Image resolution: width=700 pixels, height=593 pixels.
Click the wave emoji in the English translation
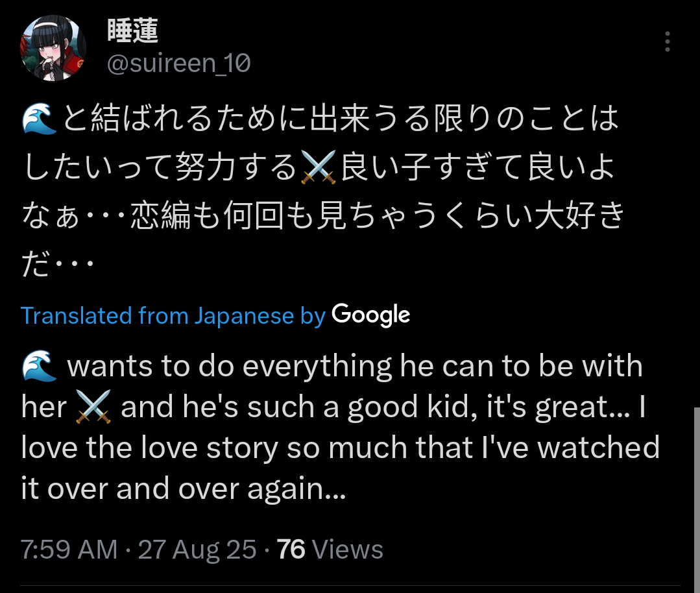tap(40, 366)
